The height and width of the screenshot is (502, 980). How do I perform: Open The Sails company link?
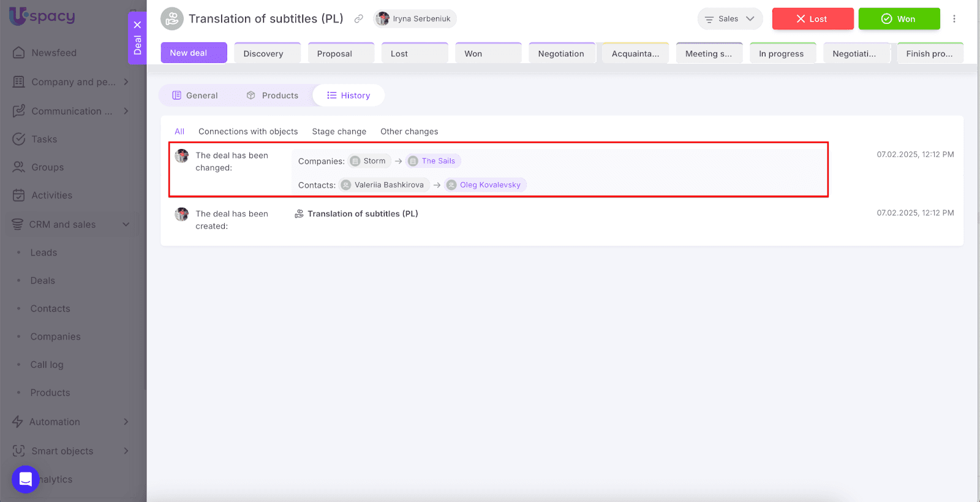click(x=438, y=161)
